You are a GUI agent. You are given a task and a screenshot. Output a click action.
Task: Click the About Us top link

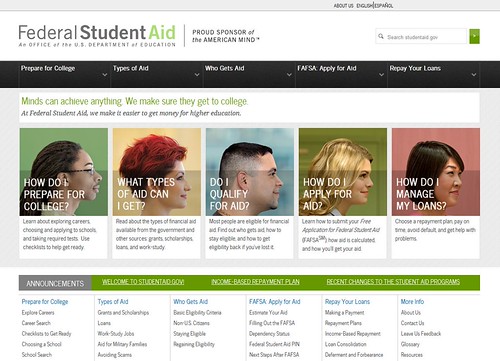point(343,6)
